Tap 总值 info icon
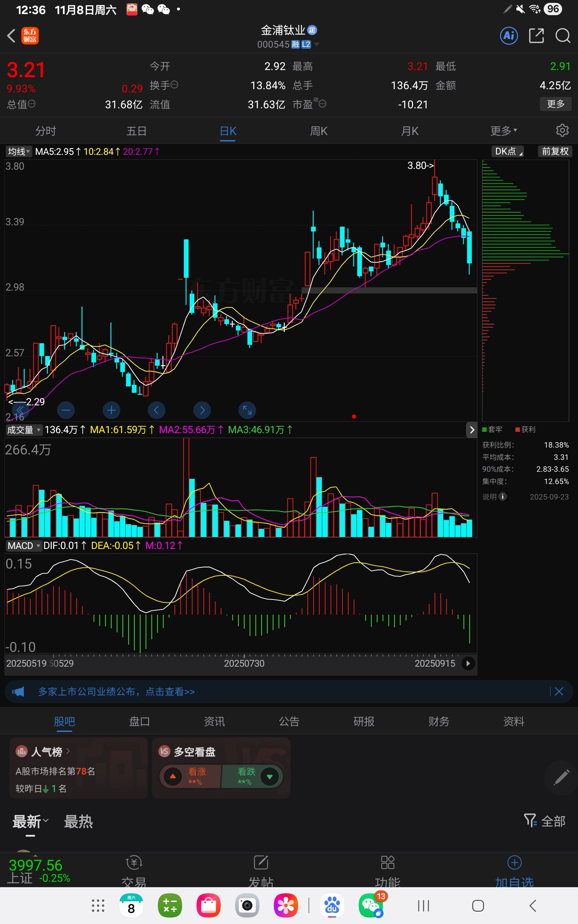578x924 pixels. click(x=32, y=104)
